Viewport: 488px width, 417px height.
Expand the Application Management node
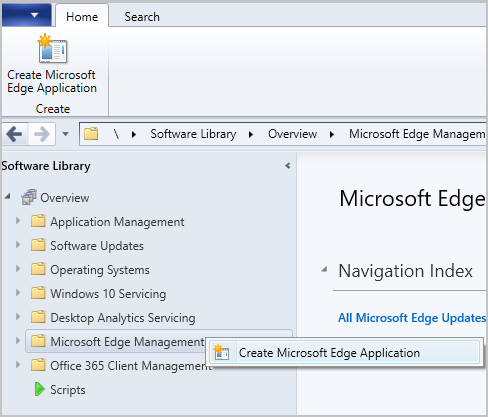point(18,221)
